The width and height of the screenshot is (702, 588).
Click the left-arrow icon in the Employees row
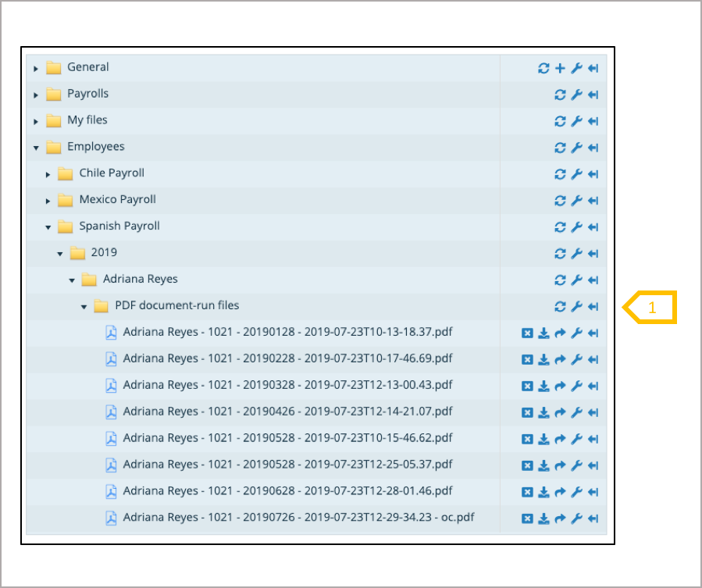pos(593,148)
